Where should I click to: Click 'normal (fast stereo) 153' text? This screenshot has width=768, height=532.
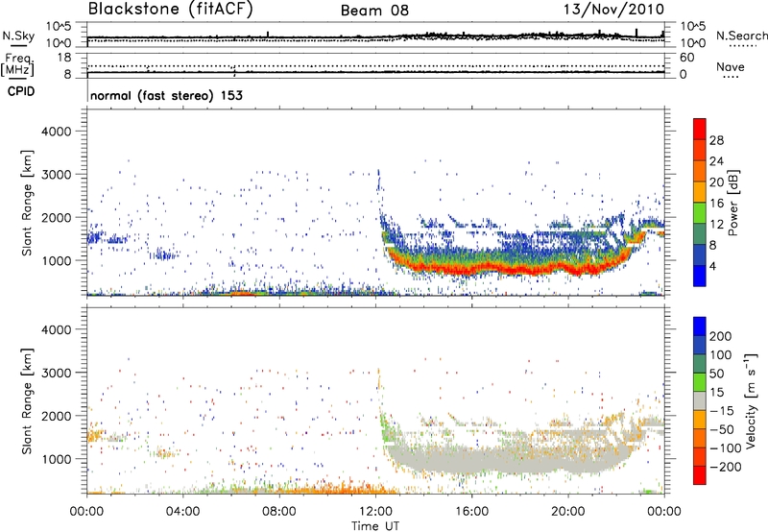(x=166, y=95)
